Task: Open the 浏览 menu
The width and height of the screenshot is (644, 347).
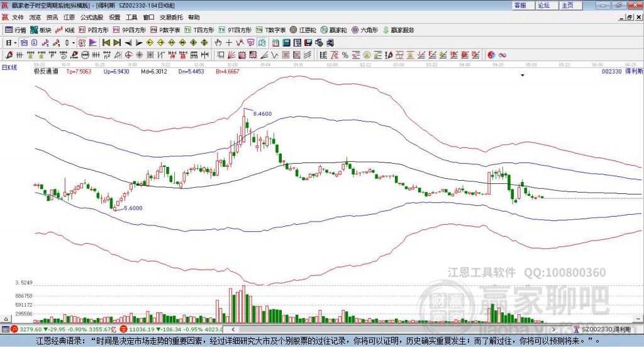Action: tap(35, 17)
